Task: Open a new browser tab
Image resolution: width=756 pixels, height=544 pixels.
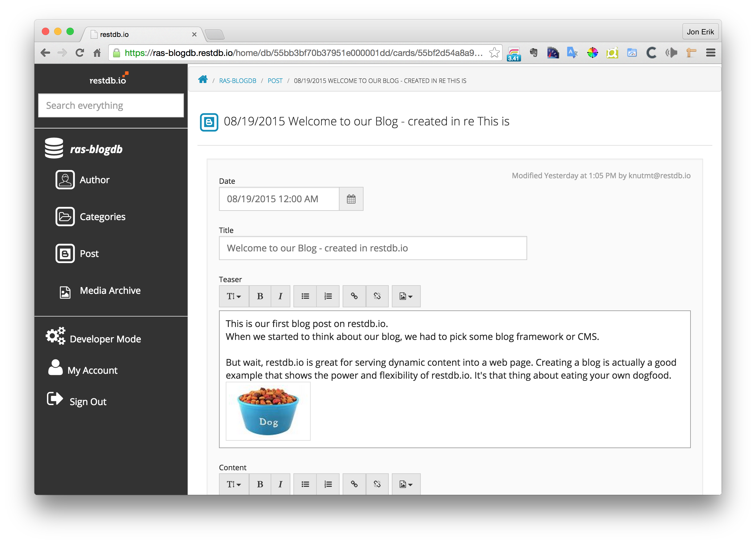Action: tap(214, 34)
